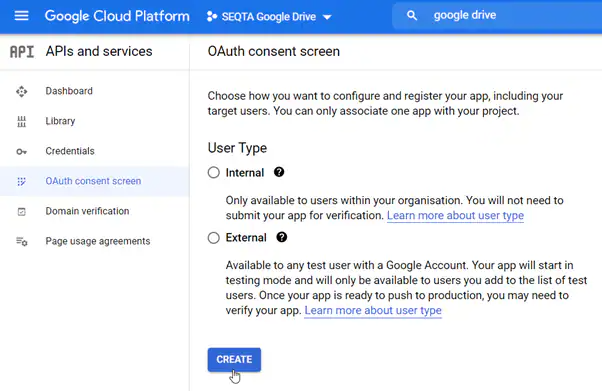
Task: Click the Library sidebar icon
Action: (x=22, y=121)
